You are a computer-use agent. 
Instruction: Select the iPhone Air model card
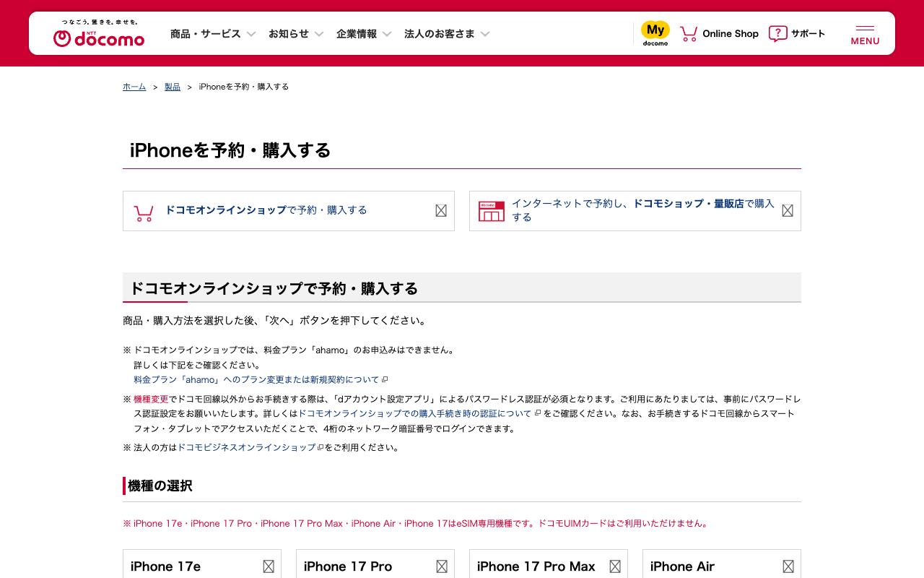click(722, 564)
